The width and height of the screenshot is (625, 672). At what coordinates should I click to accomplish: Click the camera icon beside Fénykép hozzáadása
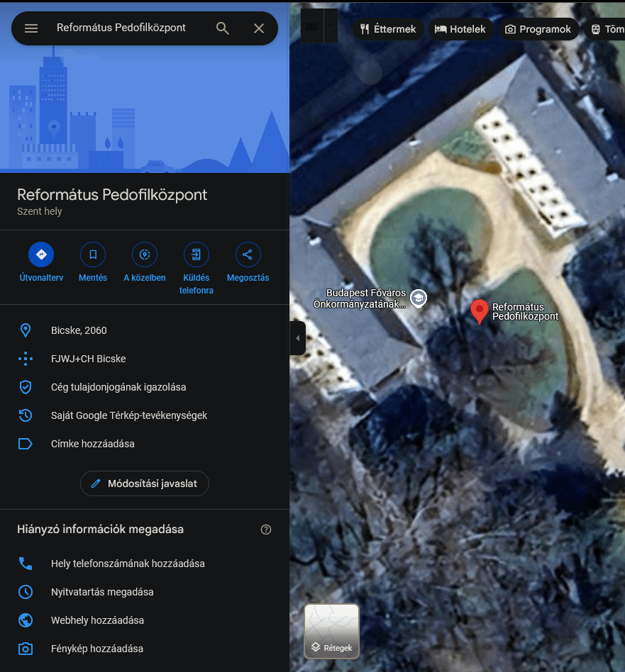[26, 649]
